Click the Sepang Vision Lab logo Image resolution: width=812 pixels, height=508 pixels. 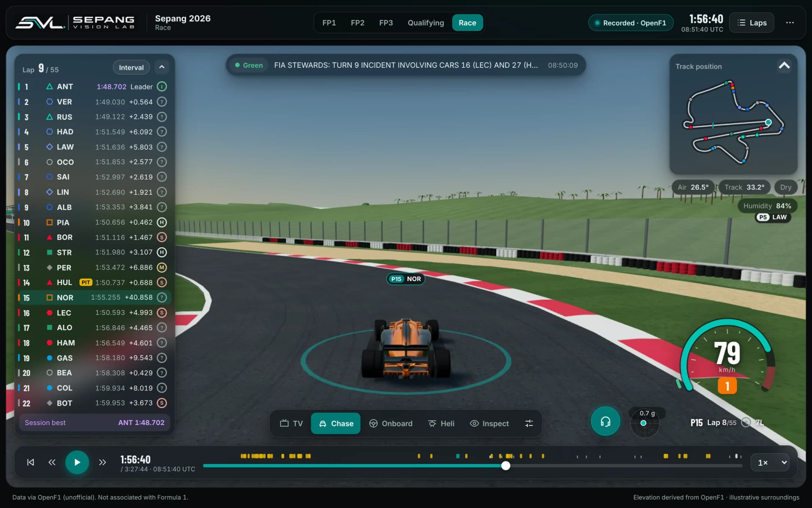coord(75,22)
